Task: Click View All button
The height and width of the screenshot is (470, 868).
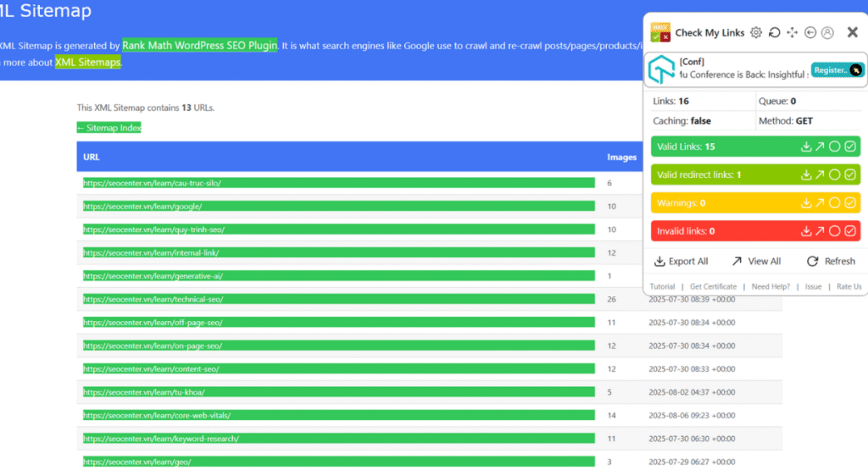Action: click(756, 261)
